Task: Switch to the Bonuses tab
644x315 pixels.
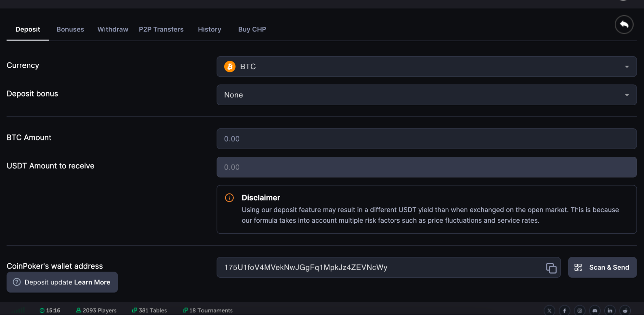Action: point(70,29)
